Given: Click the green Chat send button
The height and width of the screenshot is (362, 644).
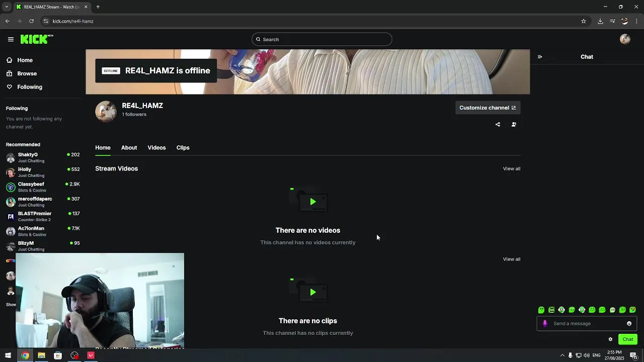Looking at the screenshot, I should 627,339.
